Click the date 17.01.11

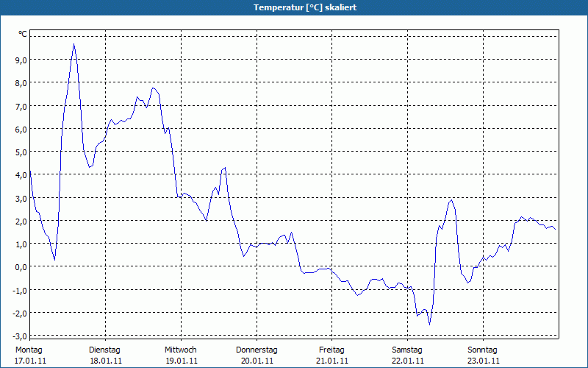30,361
